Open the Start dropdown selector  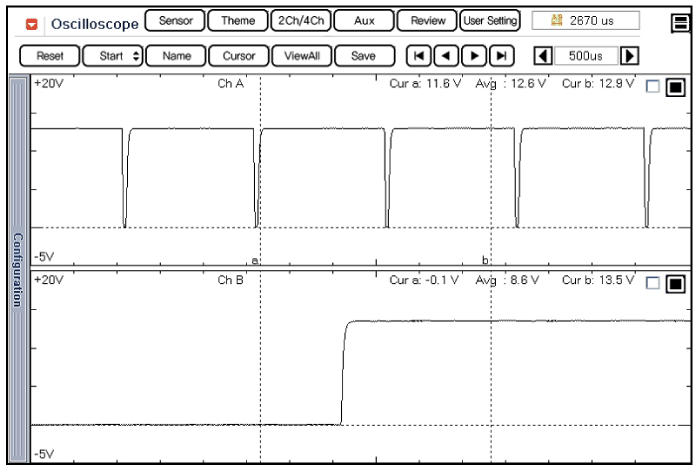click(x=111, y=57)
